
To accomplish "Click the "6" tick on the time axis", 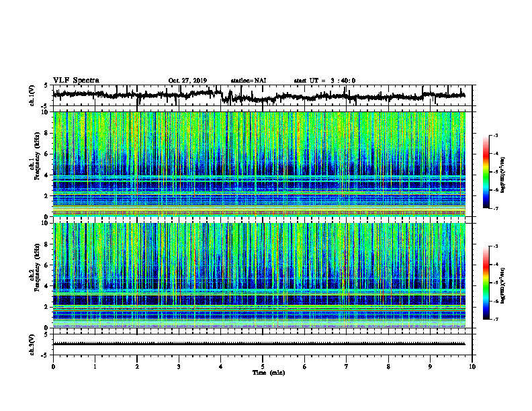I will click(305, 367).
